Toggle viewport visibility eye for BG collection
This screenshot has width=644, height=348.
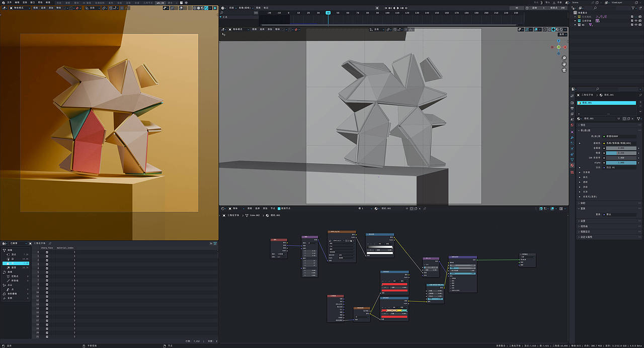[x=636, y=25]
